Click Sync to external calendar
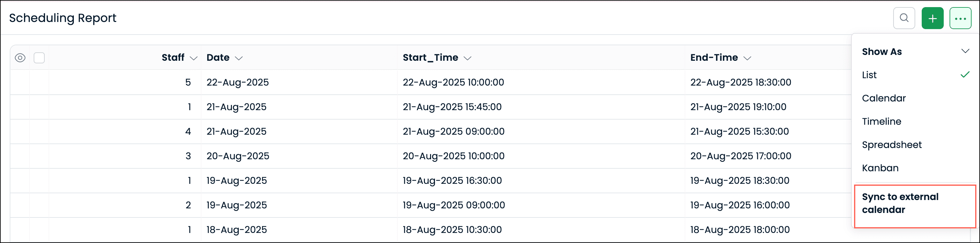This screenshot has height=243, width=980. (900, 203)
